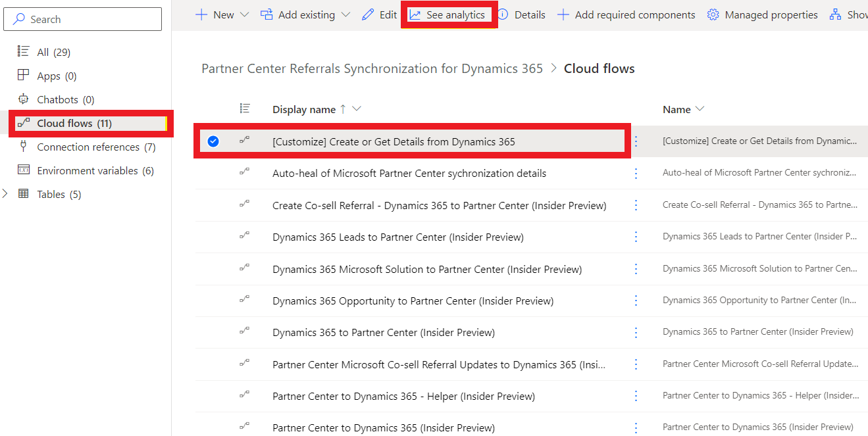
Task: Click the Connection references plug icon
Action: pos(24,147)
